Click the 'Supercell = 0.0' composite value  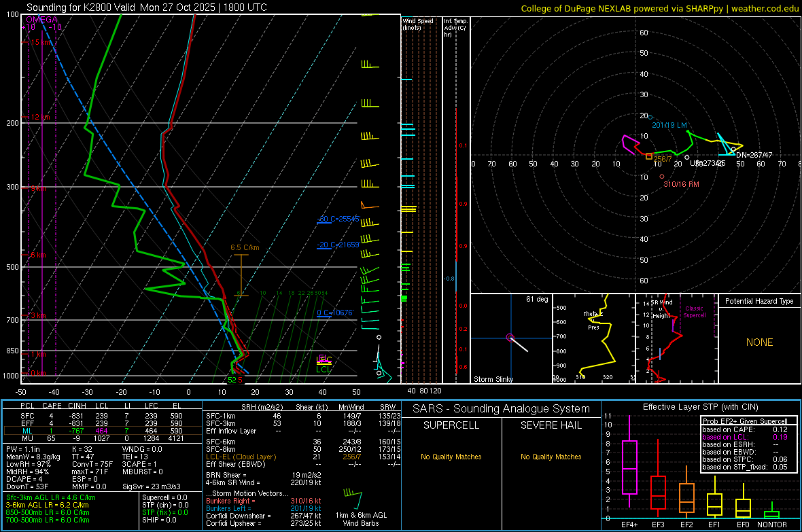(x=164, y=497)
